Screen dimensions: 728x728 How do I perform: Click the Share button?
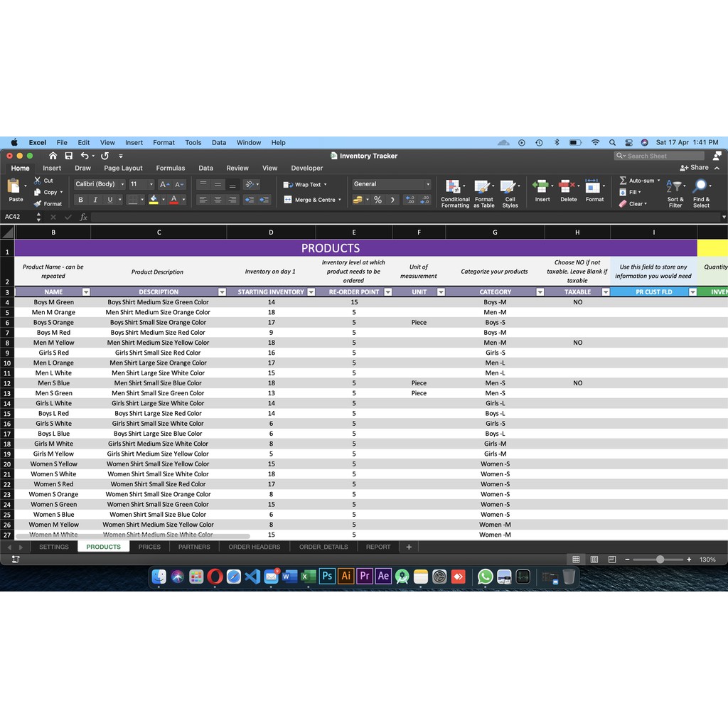(695, 168)
